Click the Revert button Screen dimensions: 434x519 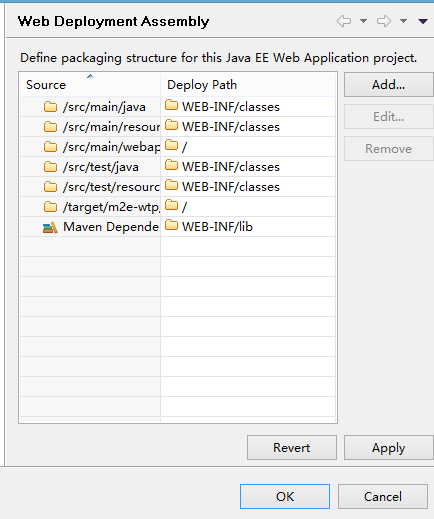click(292, 448)
